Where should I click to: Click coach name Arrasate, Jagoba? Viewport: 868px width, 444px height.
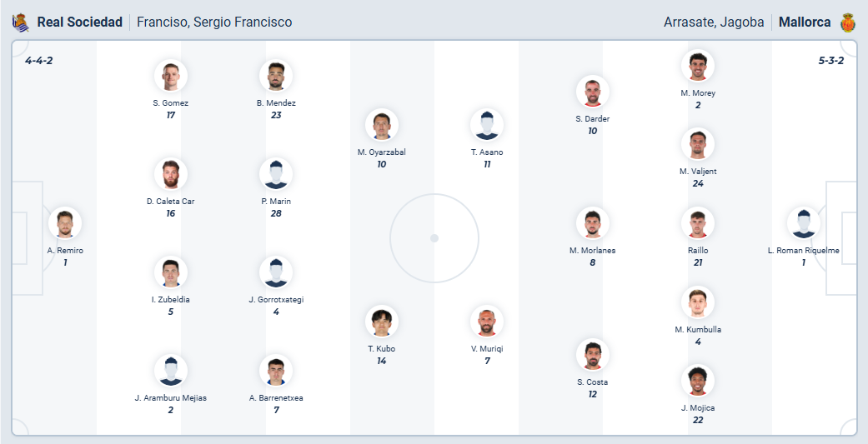[x=714, y=22]
